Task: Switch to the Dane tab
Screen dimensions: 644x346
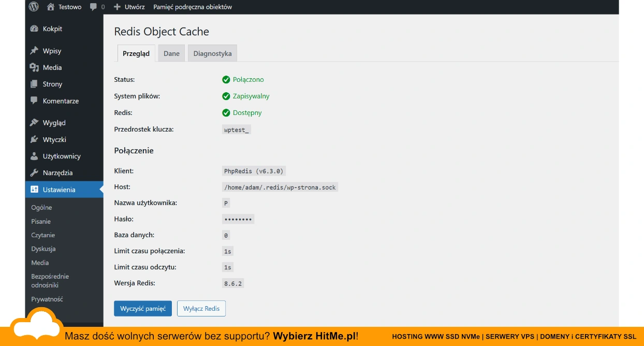Action: [171, 53]
